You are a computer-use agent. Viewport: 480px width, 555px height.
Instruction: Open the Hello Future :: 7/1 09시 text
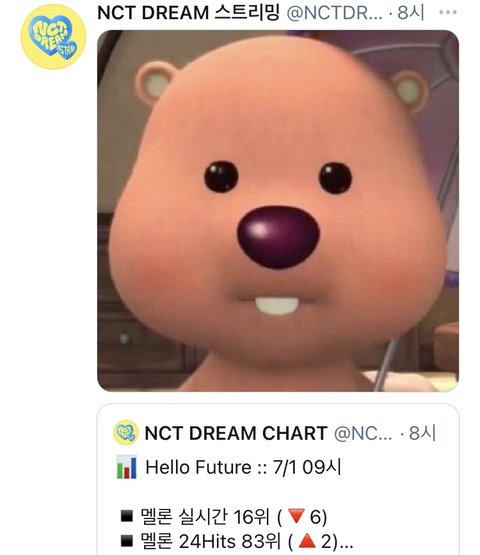point(244,467)
